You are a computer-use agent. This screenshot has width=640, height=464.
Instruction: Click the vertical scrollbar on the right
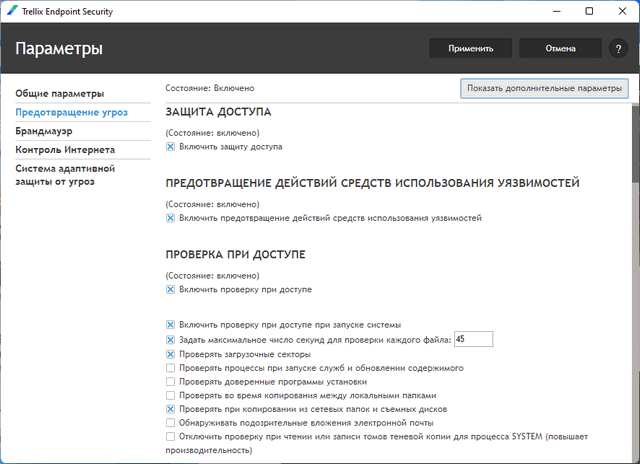pyautogui.click(x=634, y=140)
